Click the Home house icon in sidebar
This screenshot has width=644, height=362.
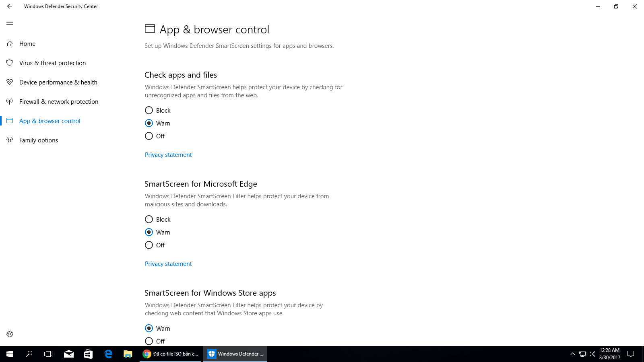click(10, 43)
